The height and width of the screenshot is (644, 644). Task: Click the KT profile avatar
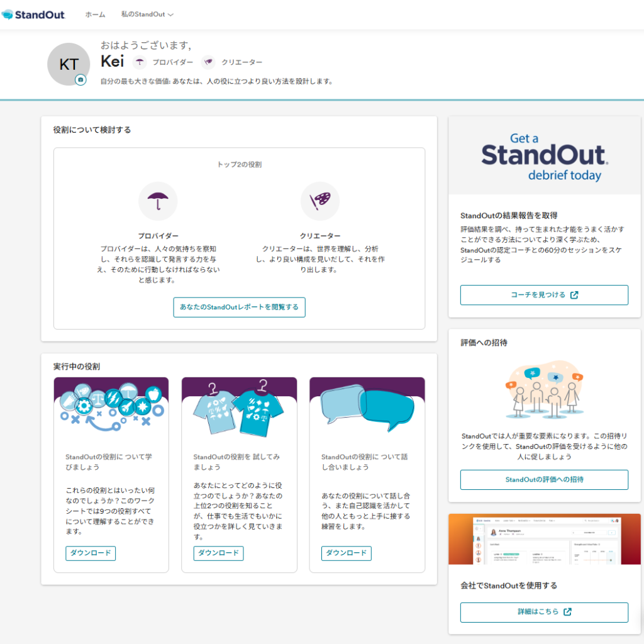(69, 64)
